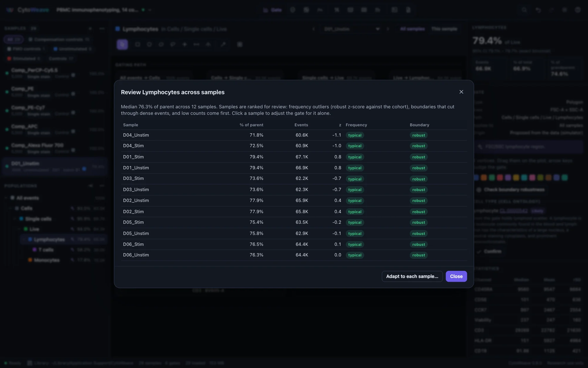Viewport: 588px width, 368px height.
Task: Sort by Events column header
Action: (301, 125)
